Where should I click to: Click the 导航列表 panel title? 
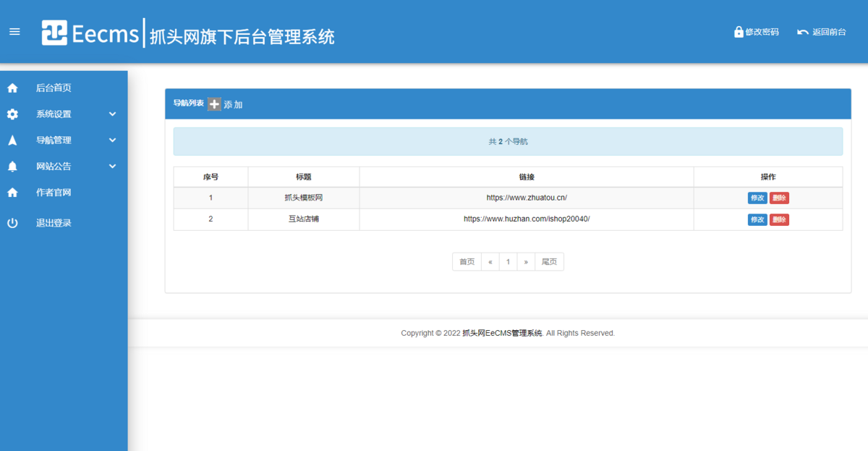pos(189,104)
